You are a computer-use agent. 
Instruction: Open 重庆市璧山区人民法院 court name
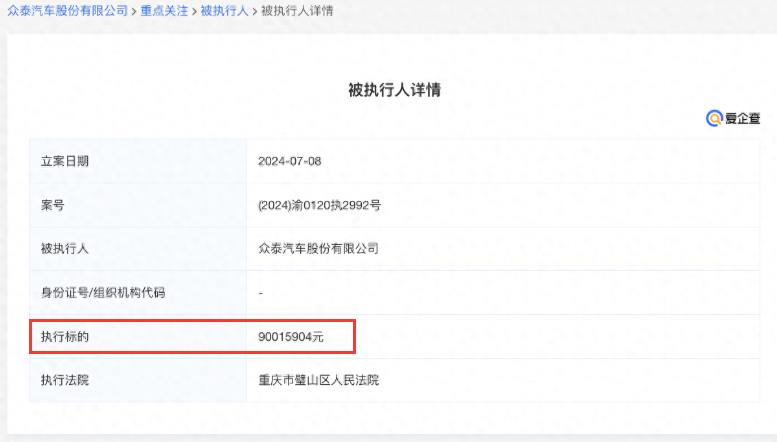(318, 380)
